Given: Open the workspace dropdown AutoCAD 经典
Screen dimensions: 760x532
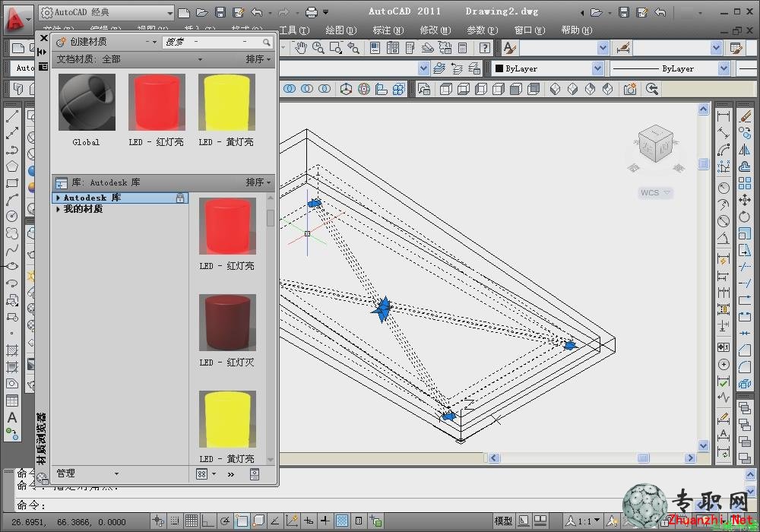Looking at the screenshot, I should click(x=106, y=12).
